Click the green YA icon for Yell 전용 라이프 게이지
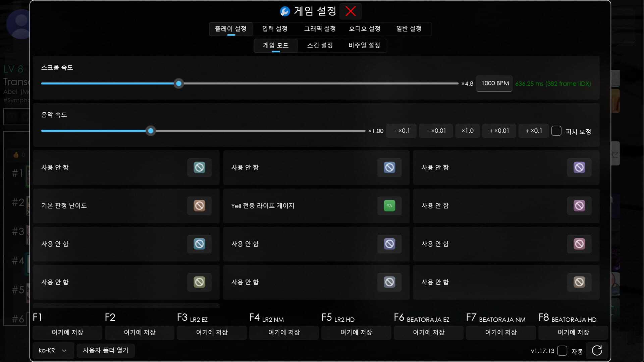This screenshot has width=644, height=362. 389,205
